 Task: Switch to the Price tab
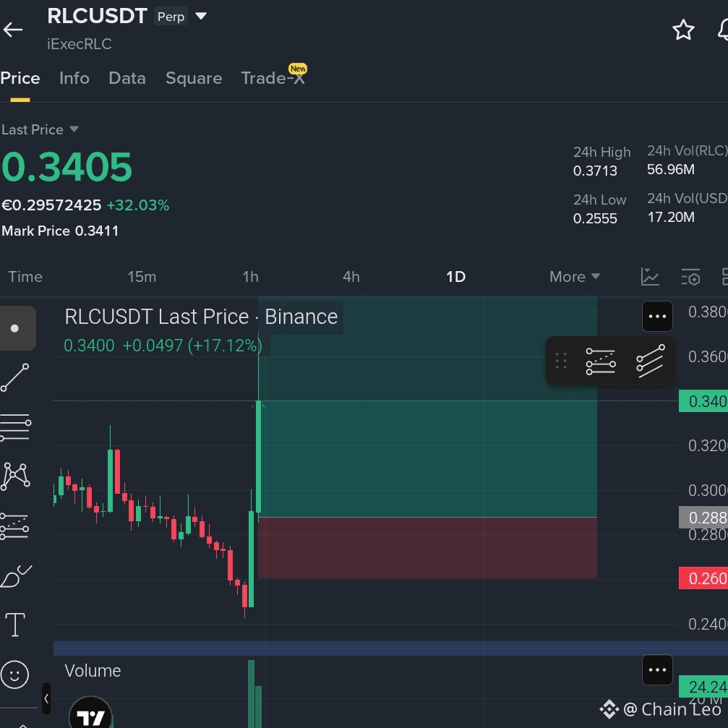[x=20, y=78]
